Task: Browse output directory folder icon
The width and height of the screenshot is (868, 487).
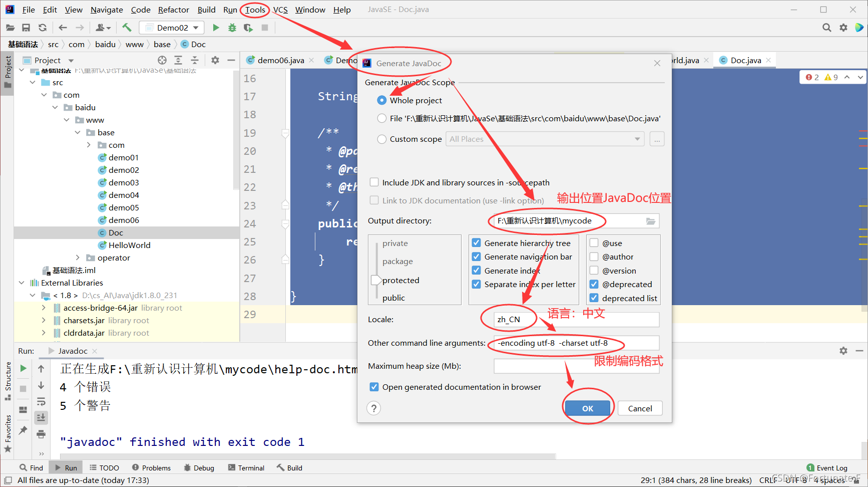Action: 650,221
